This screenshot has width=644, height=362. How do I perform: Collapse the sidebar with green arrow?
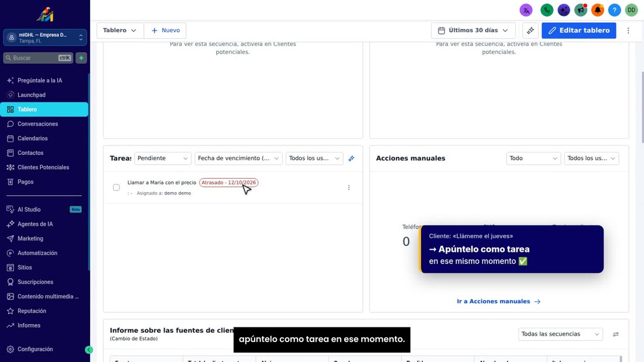click(x=89, y=350)
